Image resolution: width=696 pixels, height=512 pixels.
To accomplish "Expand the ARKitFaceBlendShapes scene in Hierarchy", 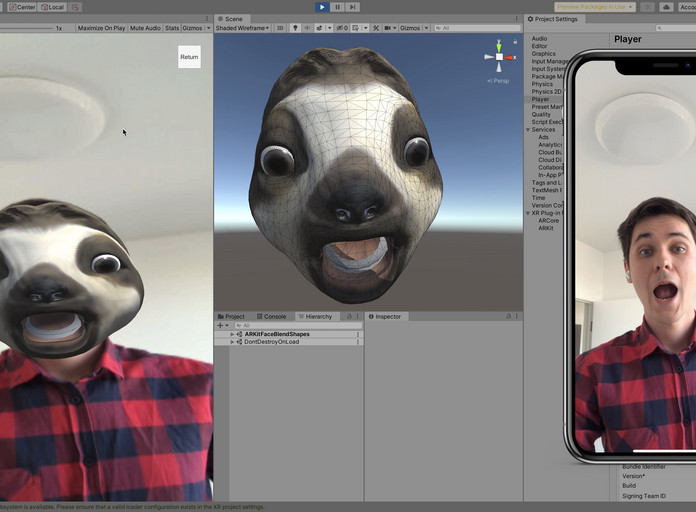I will [x=233, y=334].
